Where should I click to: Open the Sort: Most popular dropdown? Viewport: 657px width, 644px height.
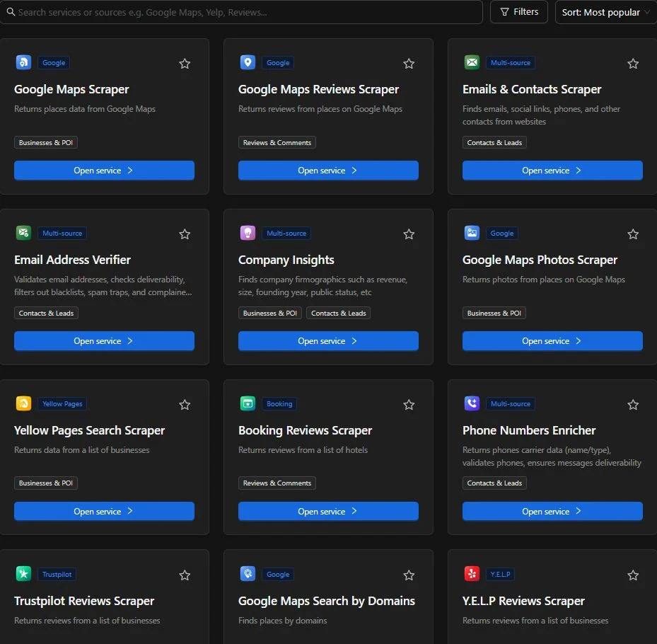[605, 12]
